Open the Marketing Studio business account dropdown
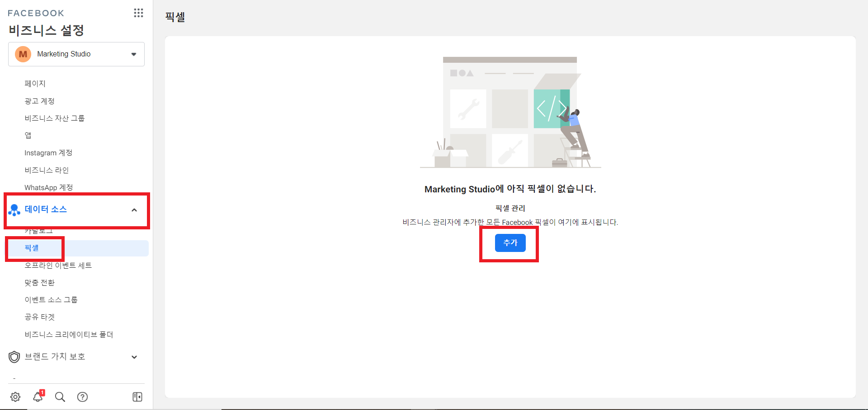The height and width of the screenshot is (410, 868). tap(76, 54)
